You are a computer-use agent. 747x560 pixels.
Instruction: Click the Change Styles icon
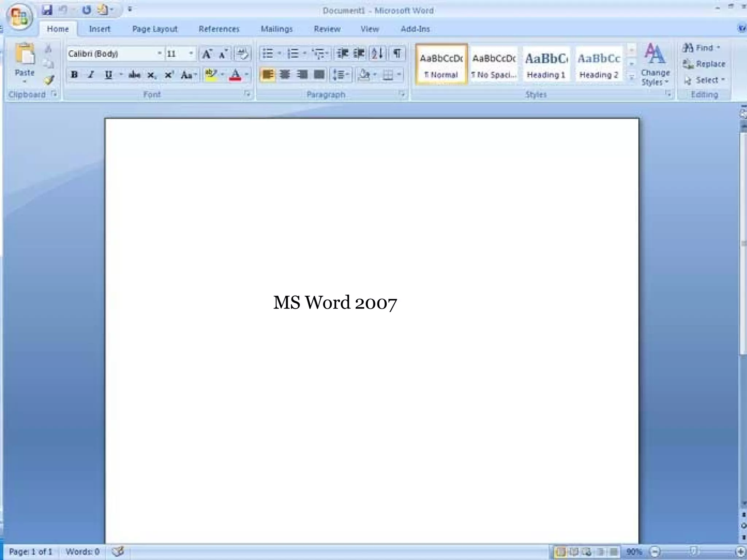pos(655,64)
